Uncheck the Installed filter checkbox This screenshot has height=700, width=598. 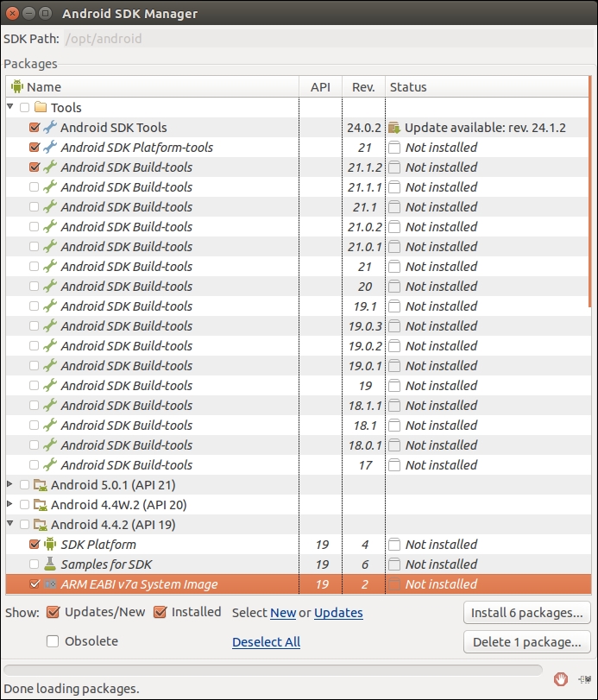pos(160,613)
